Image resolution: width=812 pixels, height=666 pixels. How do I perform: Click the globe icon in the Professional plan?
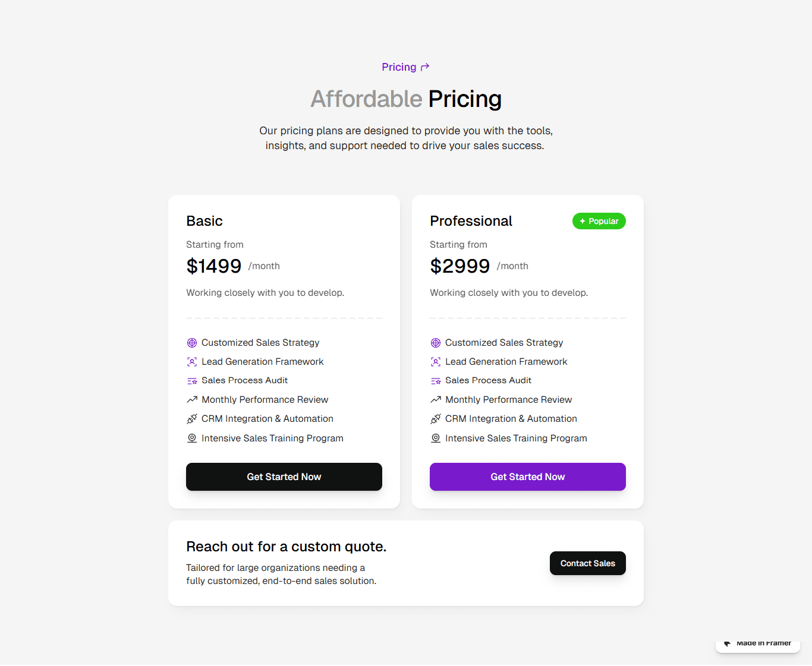436,343
